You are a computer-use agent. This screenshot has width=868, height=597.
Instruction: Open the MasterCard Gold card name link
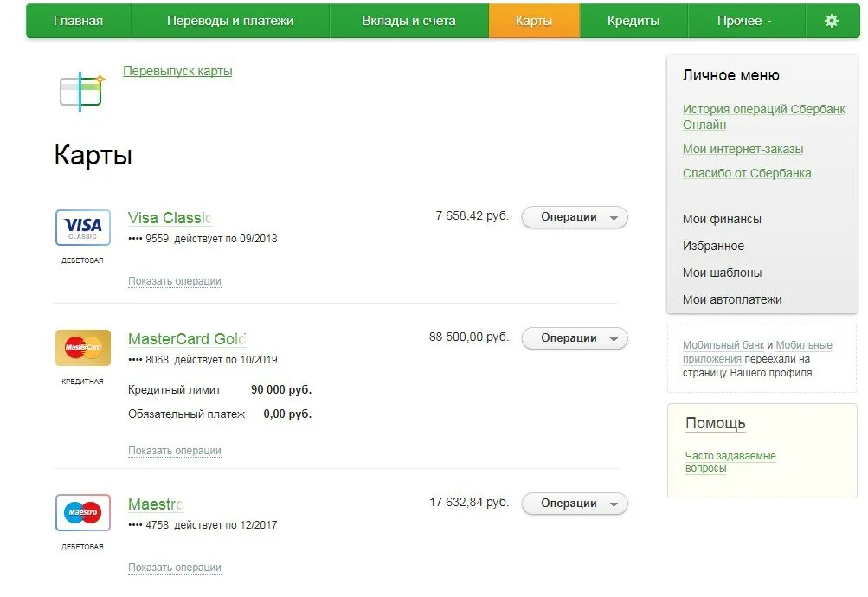point(187,338)
